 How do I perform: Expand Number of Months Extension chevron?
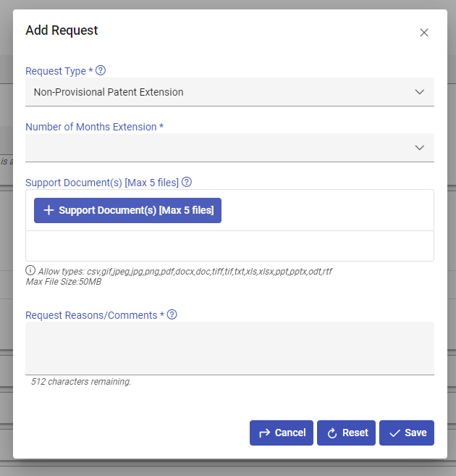click(x=419, y=148)
